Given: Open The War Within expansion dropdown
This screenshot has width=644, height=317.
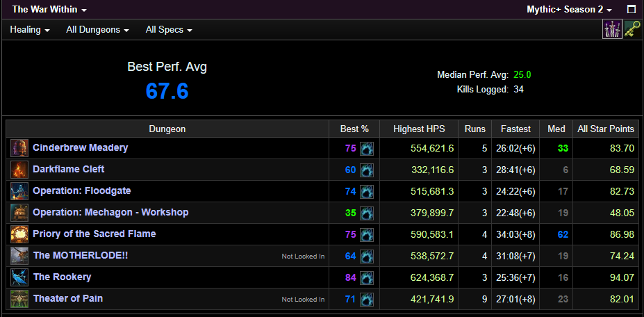Looking at the screenshot, I should (49, 10).
